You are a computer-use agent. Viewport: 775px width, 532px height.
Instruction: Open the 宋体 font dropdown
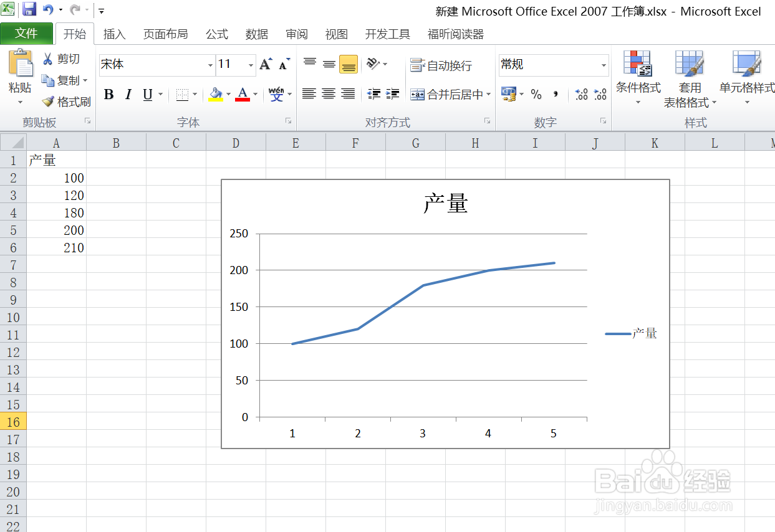click(x=210, y=65)
